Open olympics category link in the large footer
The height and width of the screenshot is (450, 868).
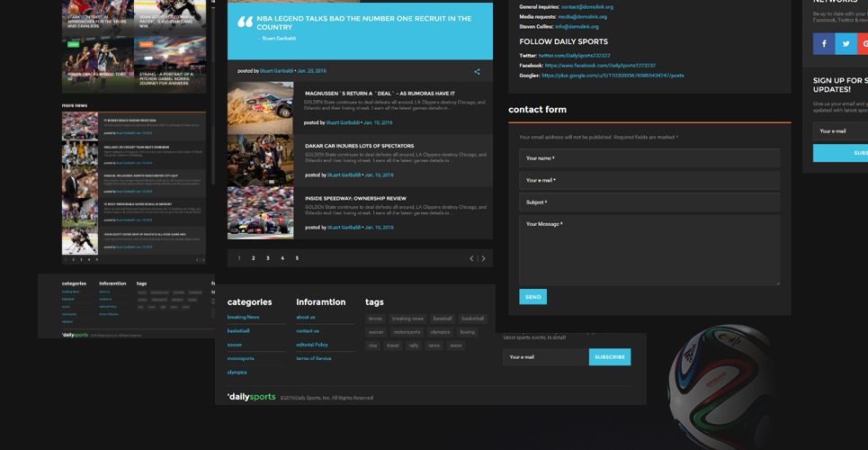(x=237, y=373)
